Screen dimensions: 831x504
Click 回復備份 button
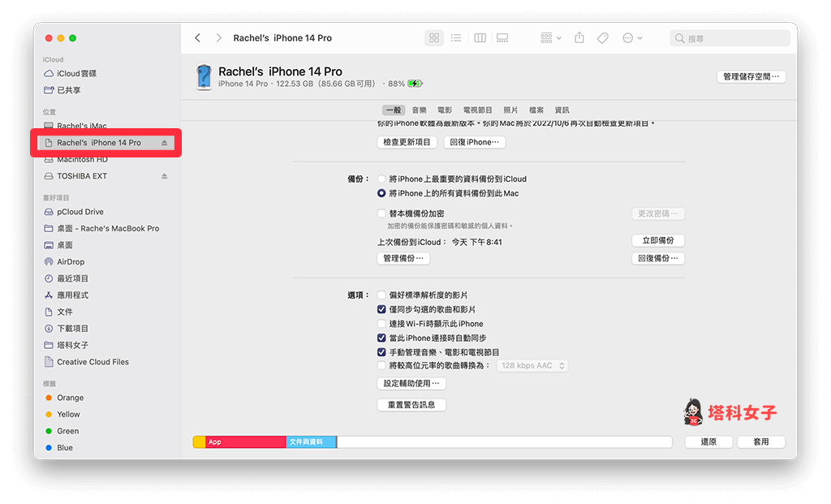tap(658, 258)
